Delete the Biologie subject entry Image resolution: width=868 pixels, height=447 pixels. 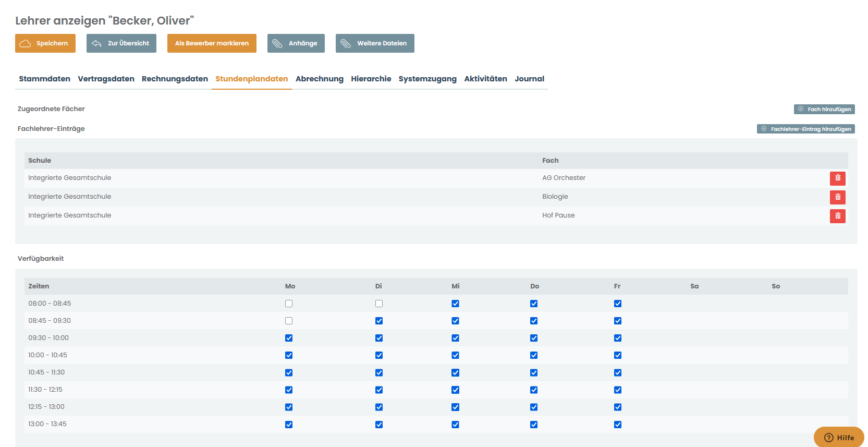click(x=837, y=197)
